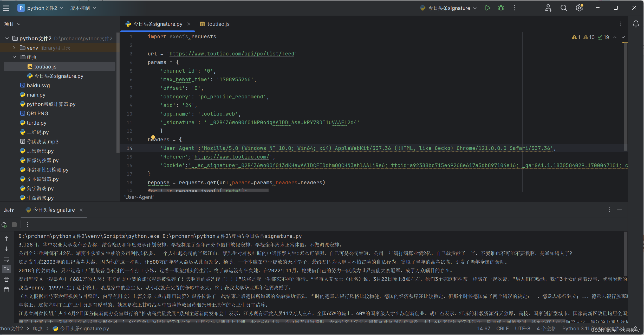Switch to the 今日头条signature.py editor tab
This screenshot has height=335, width=644.
point(158,24)
